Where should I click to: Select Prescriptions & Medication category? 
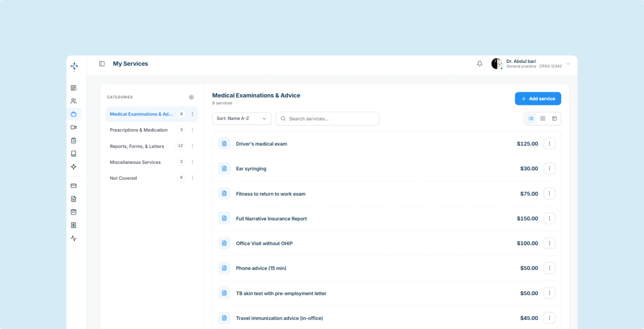151,130
